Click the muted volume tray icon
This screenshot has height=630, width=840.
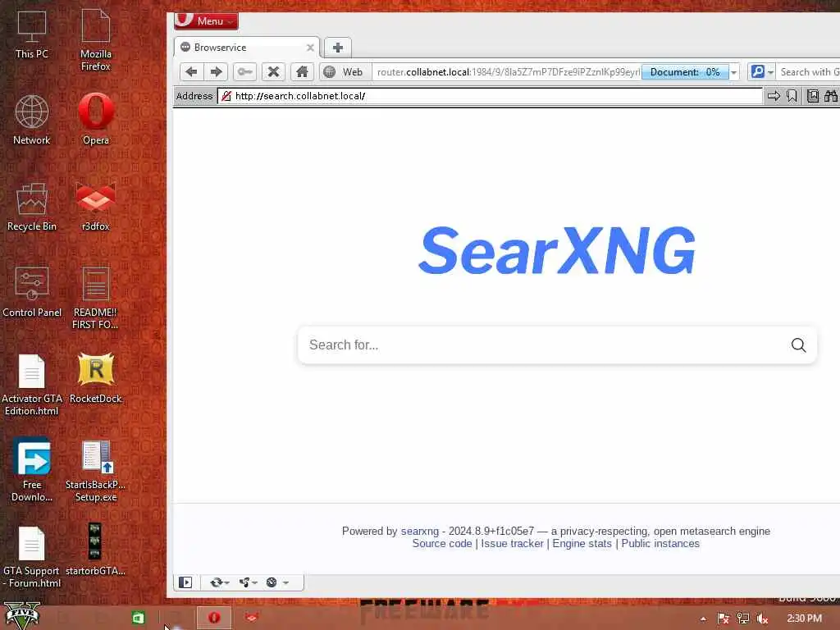762,619
